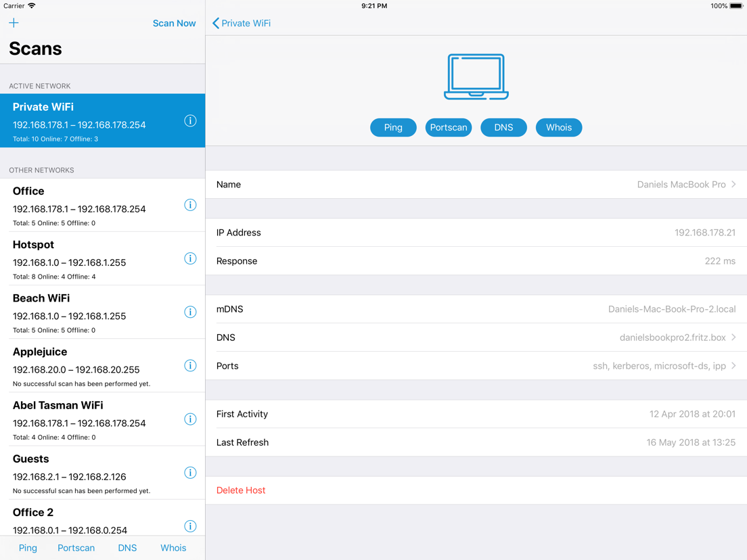Expand the Ports row chevron

pos(733,366)
